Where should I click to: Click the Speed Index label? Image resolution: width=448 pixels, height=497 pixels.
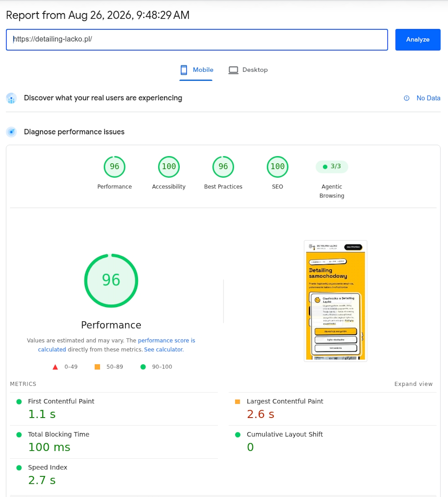pos(48,468)
